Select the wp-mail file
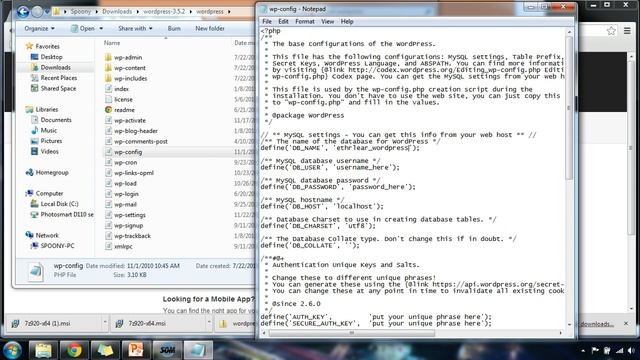Image resolution: width=640 pixels, height=360 pixels. 125,204
